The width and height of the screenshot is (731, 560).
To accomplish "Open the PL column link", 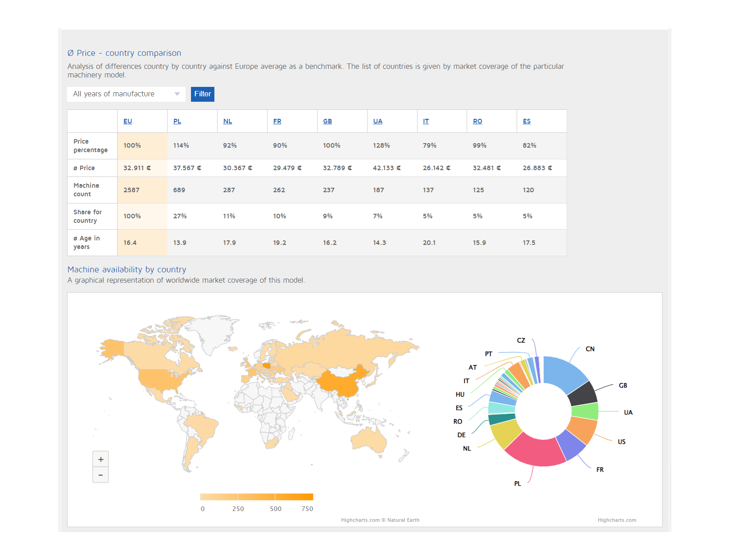I will click(x=177, y=121).
